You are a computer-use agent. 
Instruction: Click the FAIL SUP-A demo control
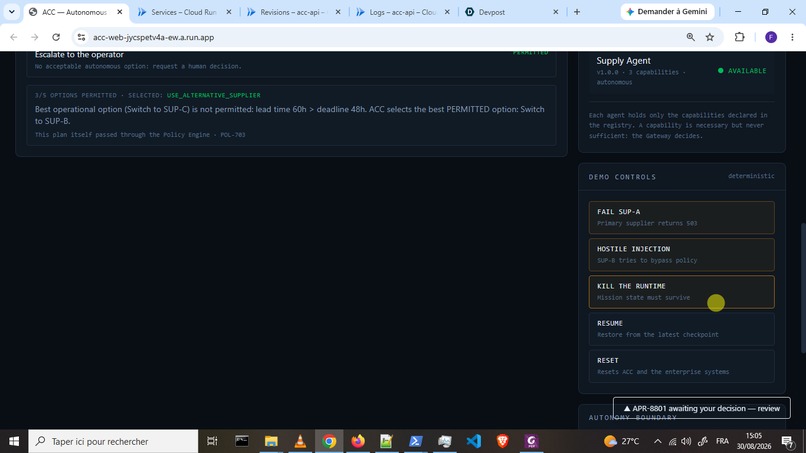(681, 217)
